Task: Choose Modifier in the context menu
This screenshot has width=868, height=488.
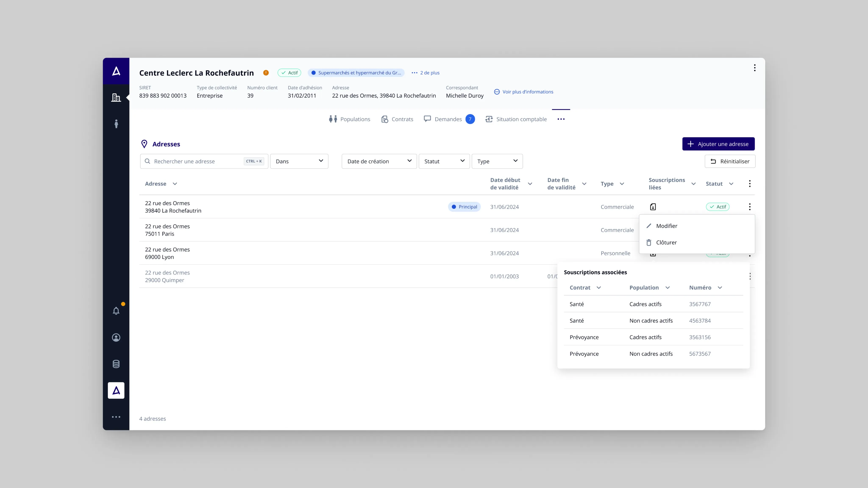Action: 666,226
